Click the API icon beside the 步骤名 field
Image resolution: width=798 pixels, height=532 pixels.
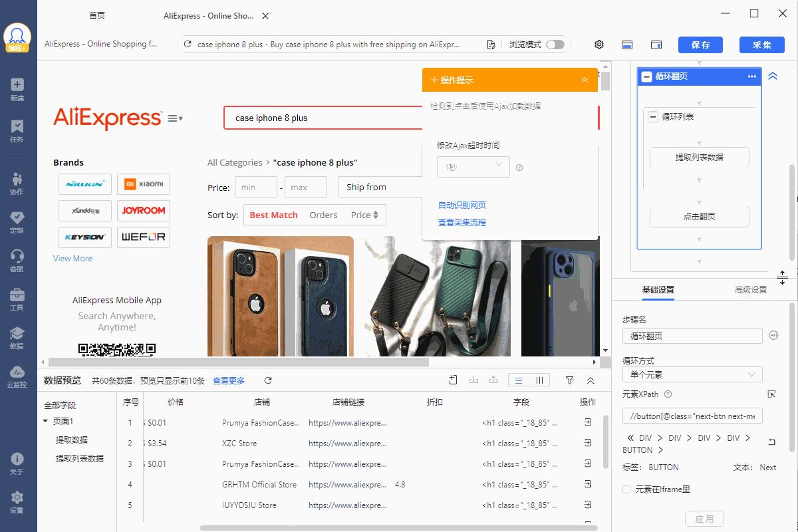(773, 335)
